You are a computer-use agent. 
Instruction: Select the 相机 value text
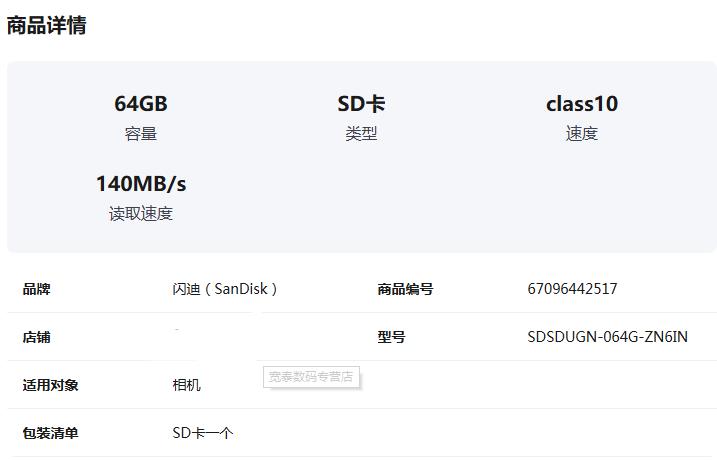pyautogui.click(x=187, y=385)
